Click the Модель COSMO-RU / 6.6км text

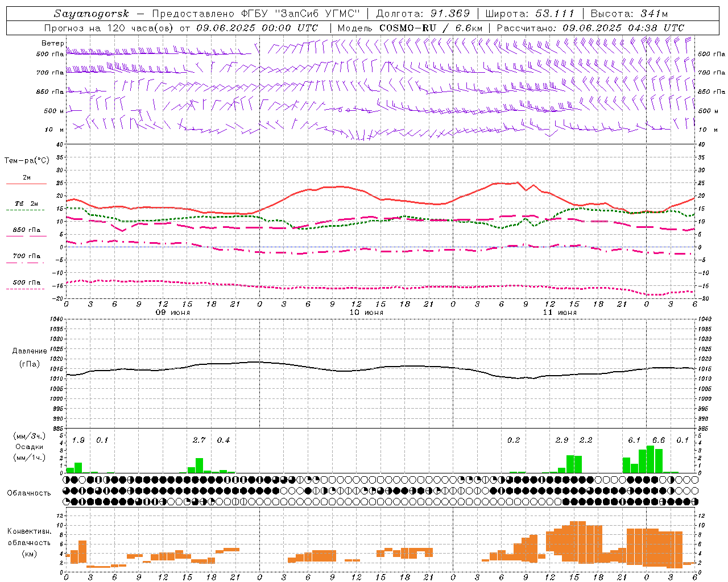[410, 28]
